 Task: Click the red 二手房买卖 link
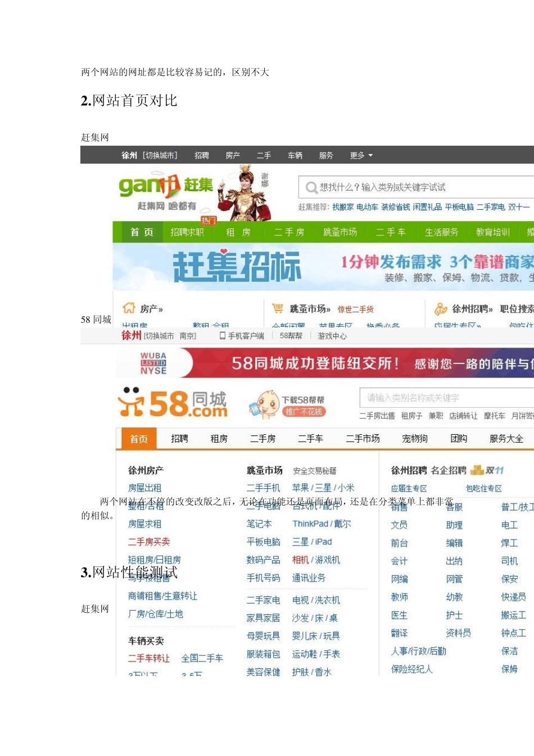[x=149, y=542]
